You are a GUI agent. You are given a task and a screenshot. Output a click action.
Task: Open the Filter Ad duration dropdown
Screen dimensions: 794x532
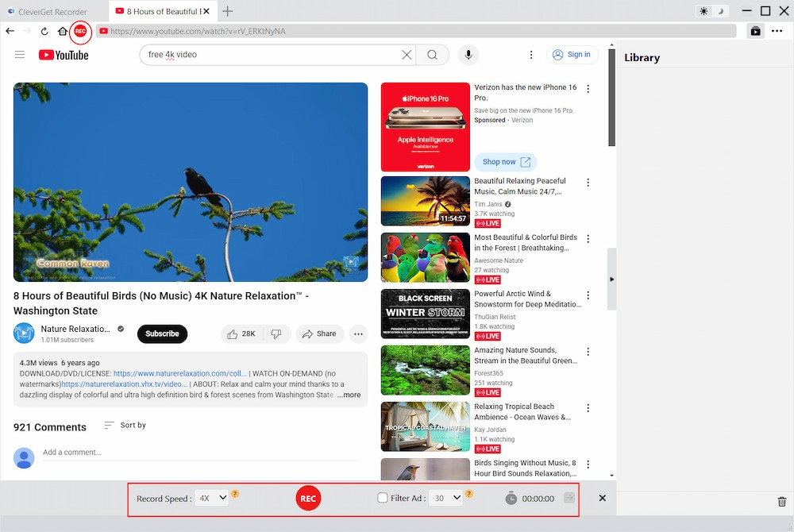click(446, 498)
